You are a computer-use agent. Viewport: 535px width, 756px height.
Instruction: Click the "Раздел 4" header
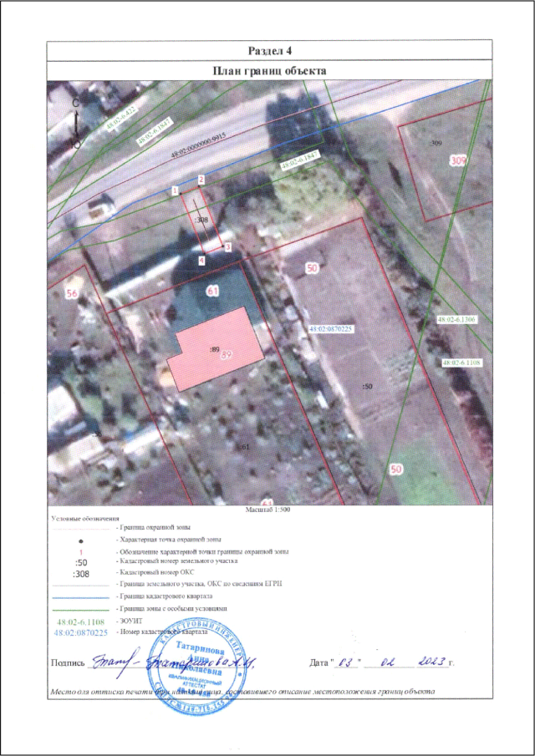(x=268, y=53)
